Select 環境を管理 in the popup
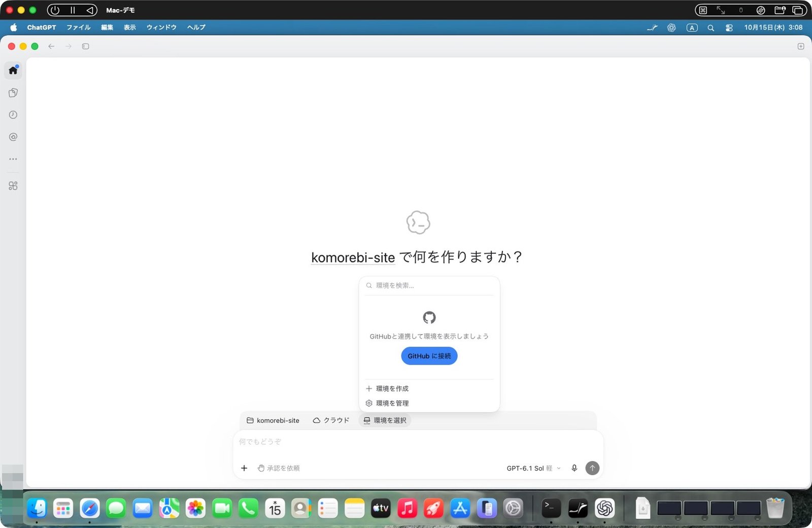 pyautogui.click(x=429, y=403)
